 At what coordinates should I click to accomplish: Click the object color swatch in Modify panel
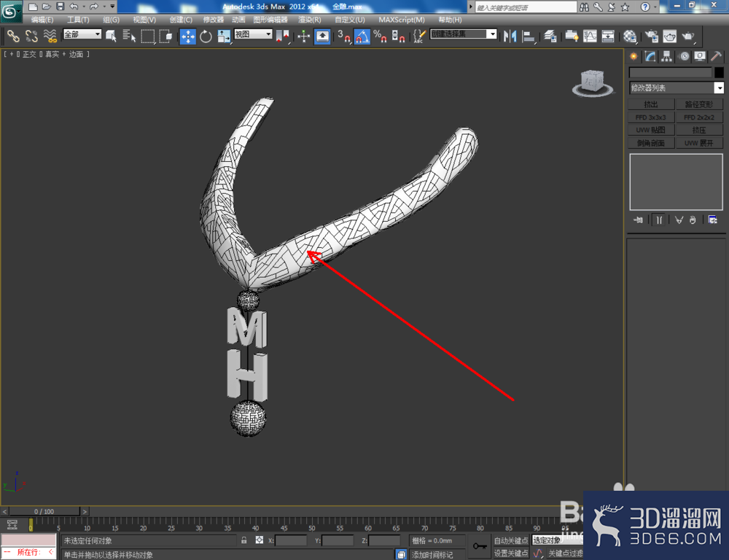point(720,73)
